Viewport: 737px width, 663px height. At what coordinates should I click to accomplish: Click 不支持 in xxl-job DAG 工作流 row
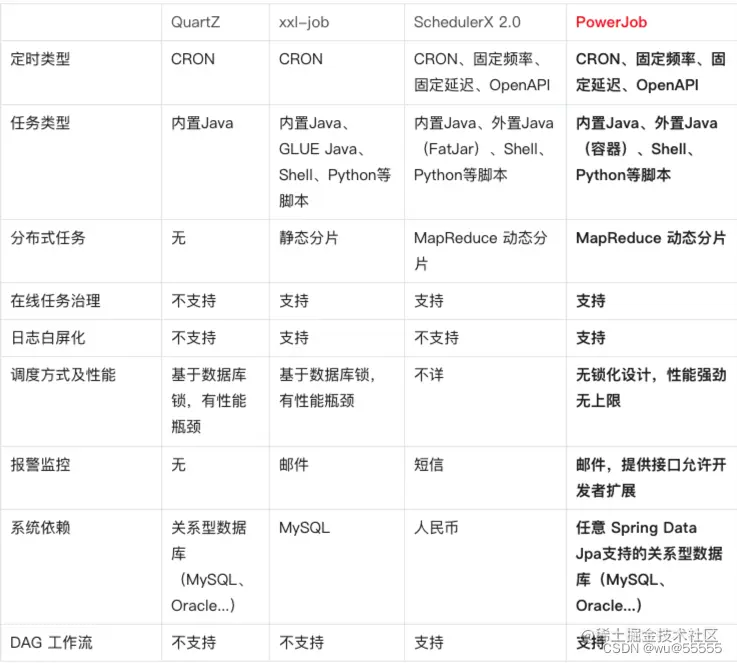(301, 642)
